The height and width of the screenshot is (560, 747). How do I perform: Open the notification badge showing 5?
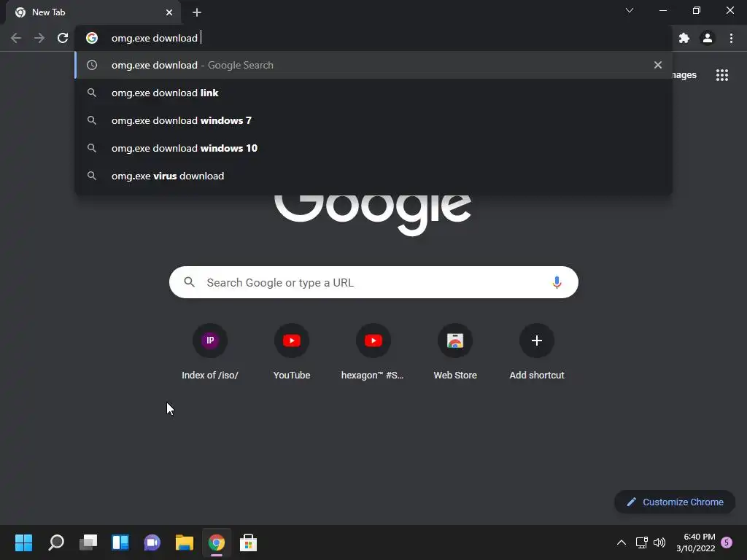click(727, 542)
